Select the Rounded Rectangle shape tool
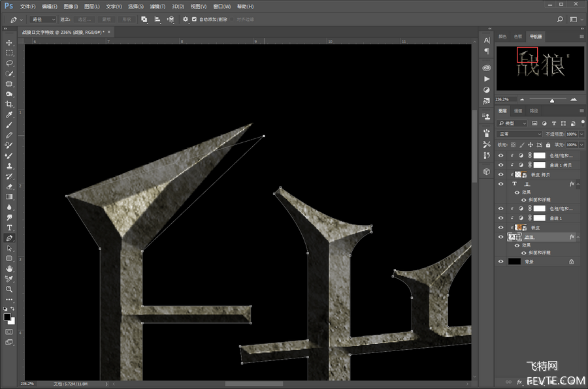 (9, 258)
